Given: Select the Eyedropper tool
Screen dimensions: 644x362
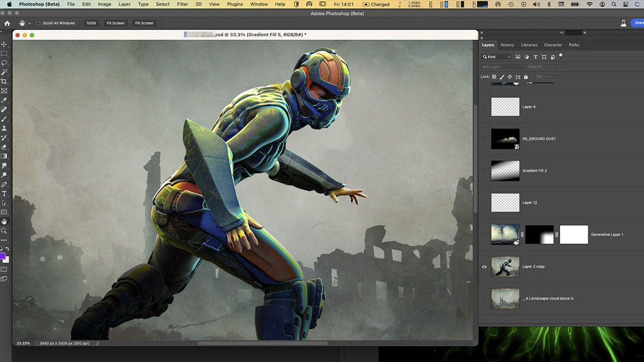Looking at the screenshot, I should point(4,100).
